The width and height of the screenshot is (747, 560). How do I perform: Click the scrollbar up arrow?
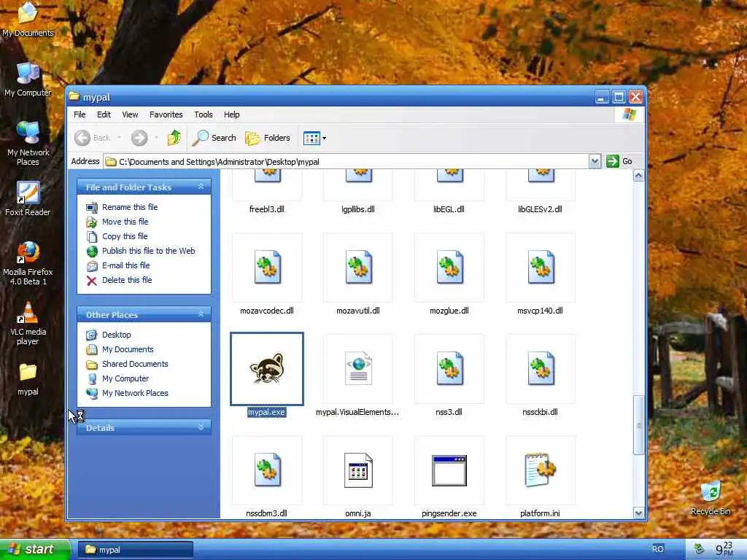point(638,176)
